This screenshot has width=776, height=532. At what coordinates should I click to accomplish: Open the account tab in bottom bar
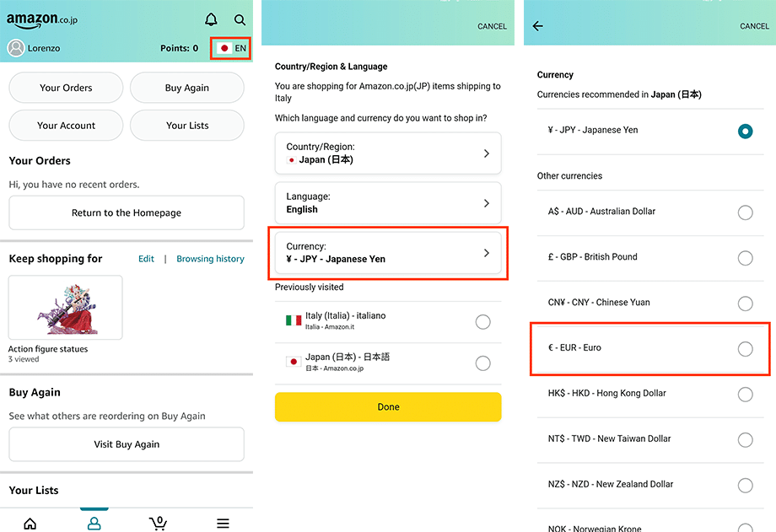pos(94,524)
